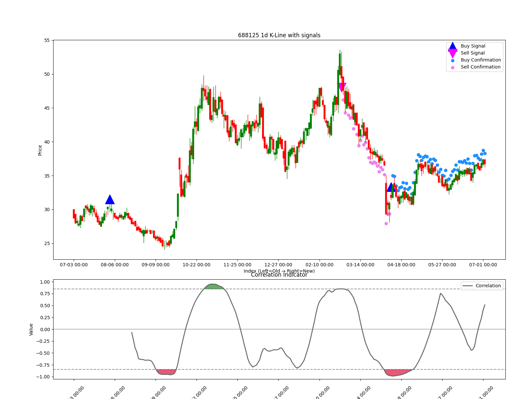Click the price tick label 50

[x=47, y=74]
